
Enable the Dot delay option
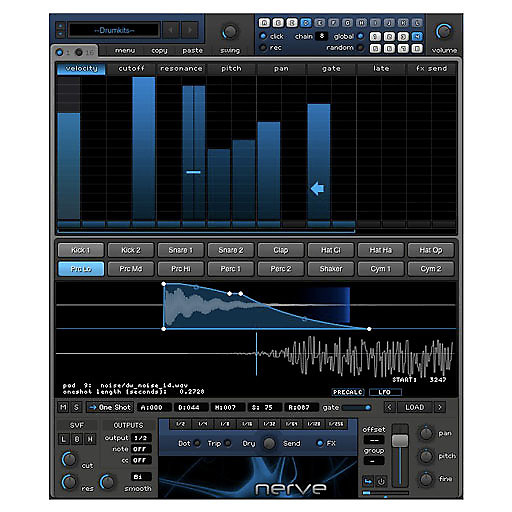click(x=197, y=443)
